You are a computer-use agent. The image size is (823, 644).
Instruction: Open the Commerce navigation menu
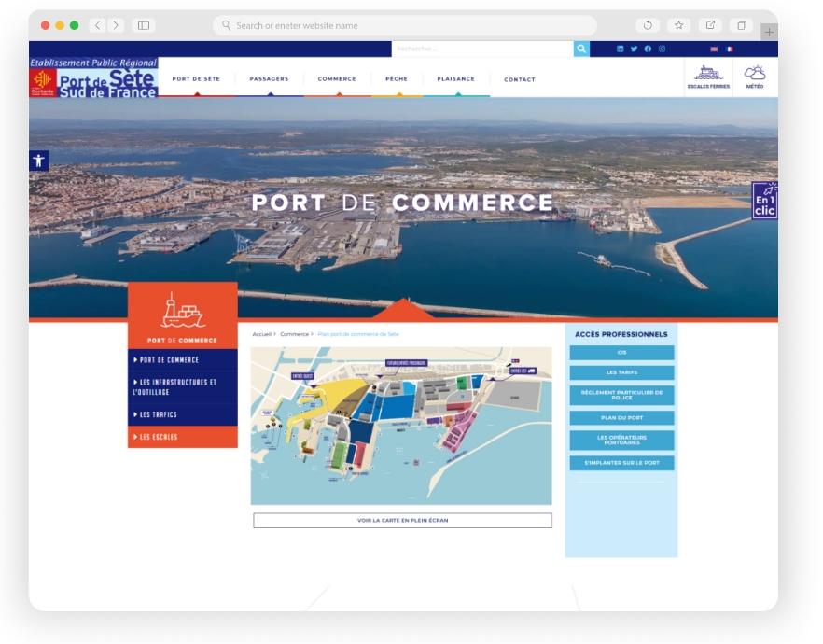click(337, 79)
